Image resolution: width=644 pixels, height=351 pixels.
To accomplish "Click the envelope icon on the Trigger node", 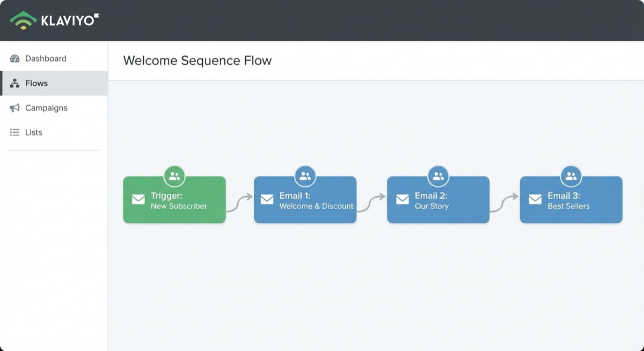I will coord(138,199).
